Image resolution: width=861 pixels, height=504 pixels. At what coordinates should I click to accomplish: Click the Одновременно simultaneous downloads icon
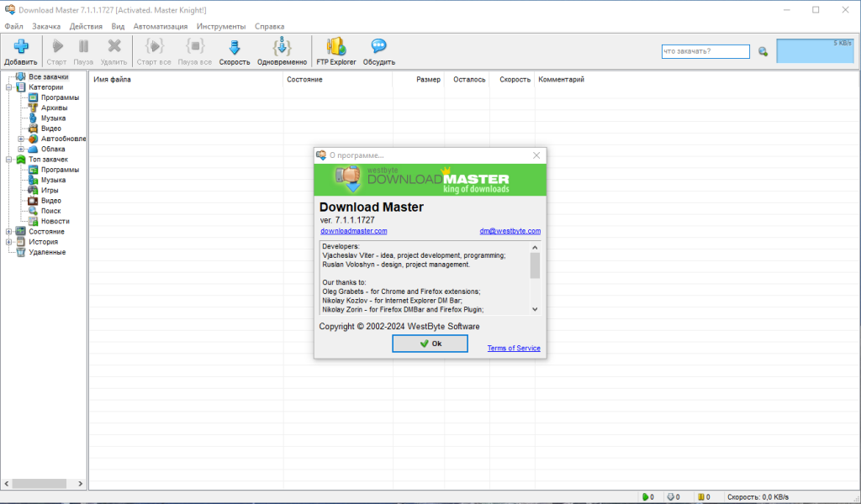(282, 46)
